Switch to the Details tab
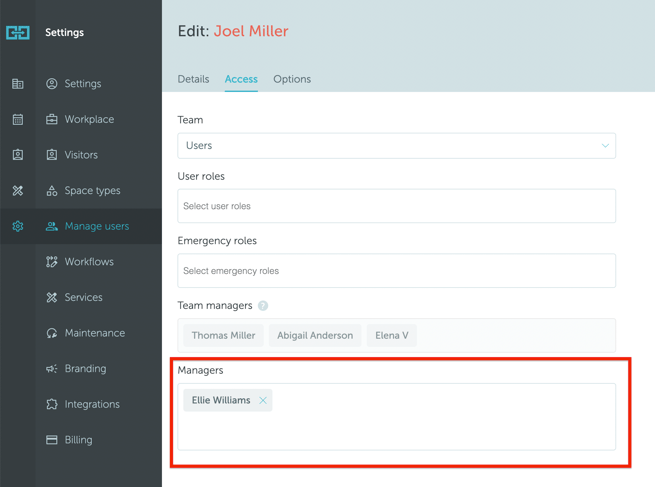Image resolution: width=655 pixels, height=487 pixels. 193,79
